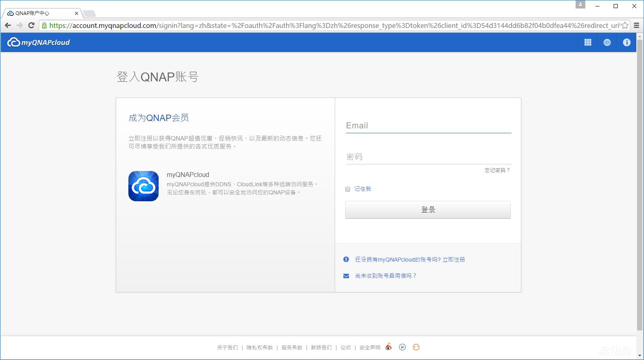Image resolution: width=644 pixels, height=360 pixels.
Task: Open the 联络我们 footer link
Action: coord(321,347)
